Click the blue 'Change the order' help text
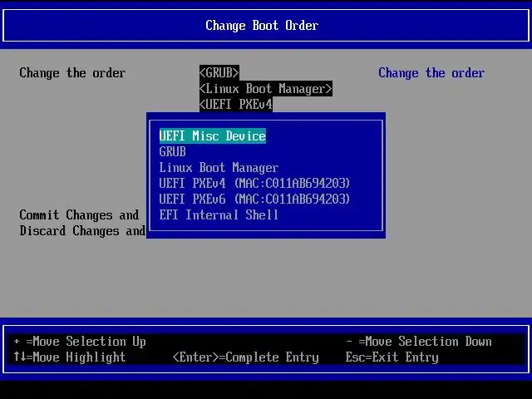Screen dimensions: 532x399 (x=431, y=73)
